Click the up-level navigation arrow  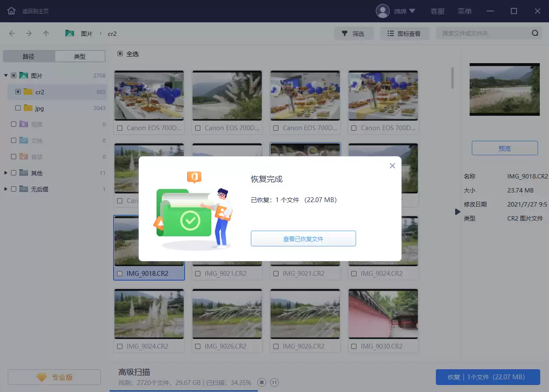click(46, 33)
